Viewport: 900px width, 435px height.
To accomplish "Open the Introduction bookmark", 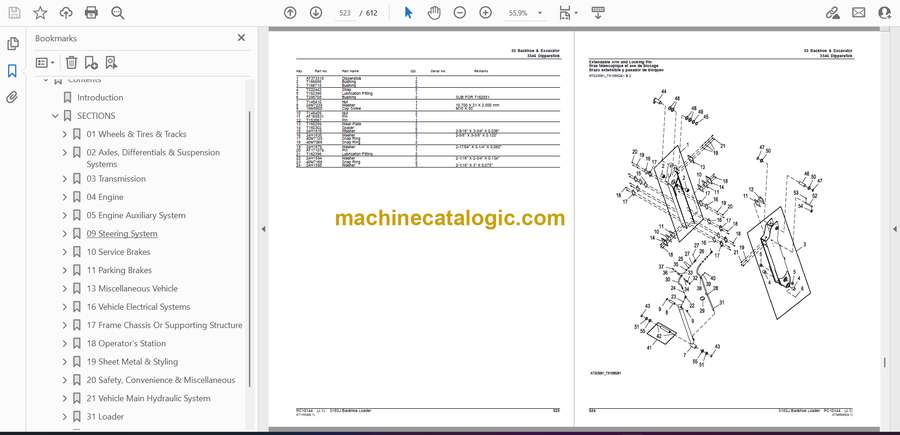I will pos(100,98).
